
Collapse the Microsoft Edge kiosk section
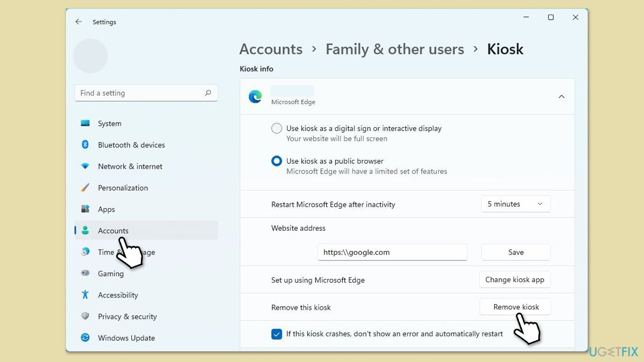pos(561,97)
